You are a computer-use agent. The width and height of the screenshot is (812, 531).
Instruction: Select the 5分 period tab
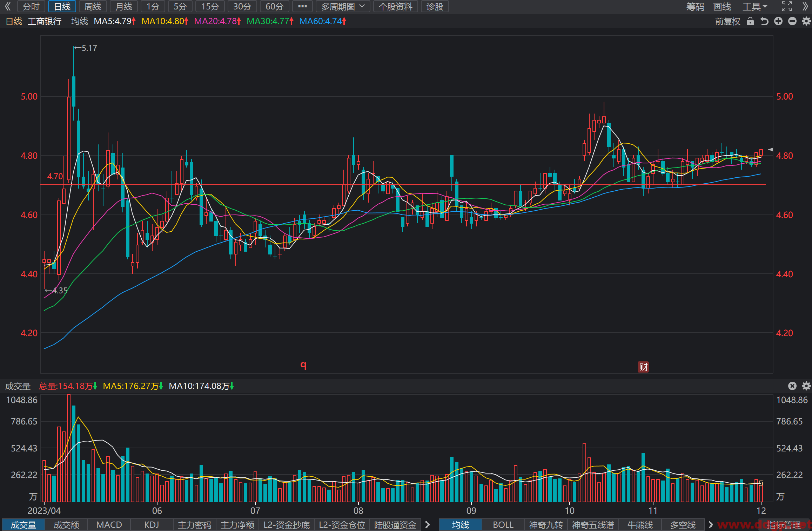pyautogui.click(x=180, y=6)
